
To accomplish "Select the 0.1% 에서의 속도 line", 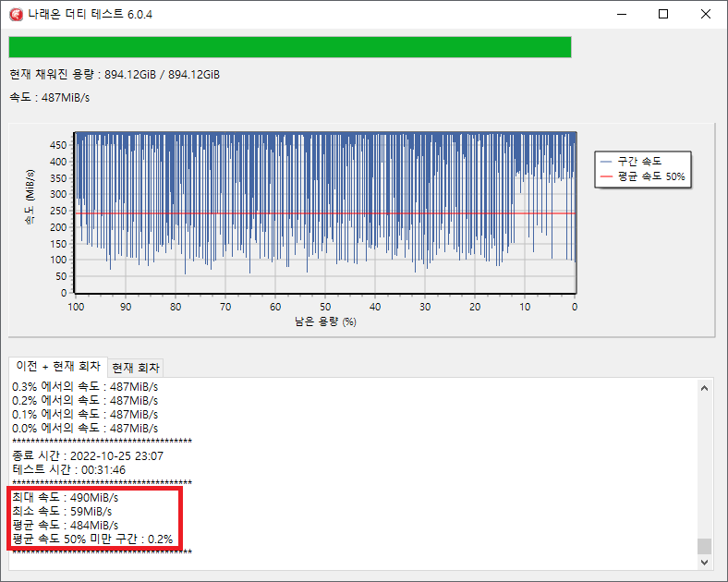I will (85, 415).
